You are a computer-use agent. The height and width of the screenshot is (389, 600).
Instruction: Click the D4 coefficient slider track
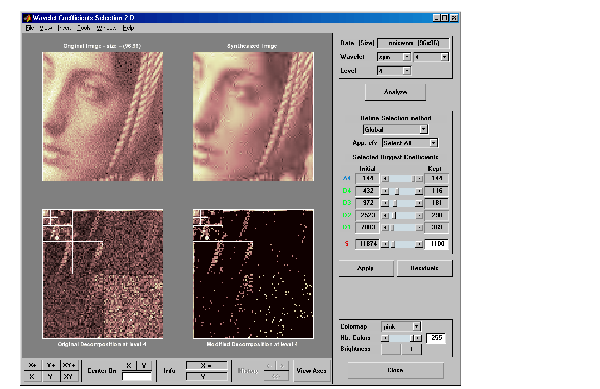402,191
